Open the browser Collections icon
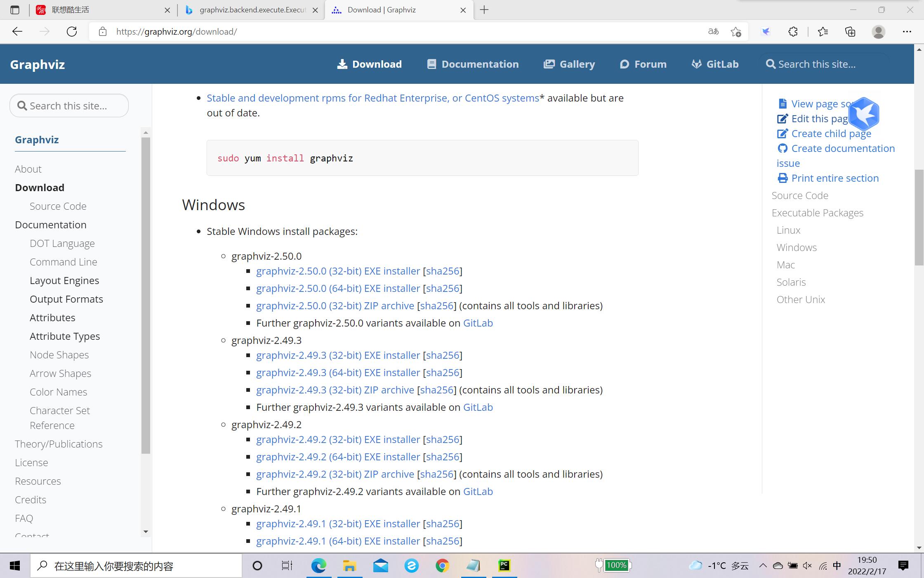This screenshot has height=578, width=924. (850, 32)
